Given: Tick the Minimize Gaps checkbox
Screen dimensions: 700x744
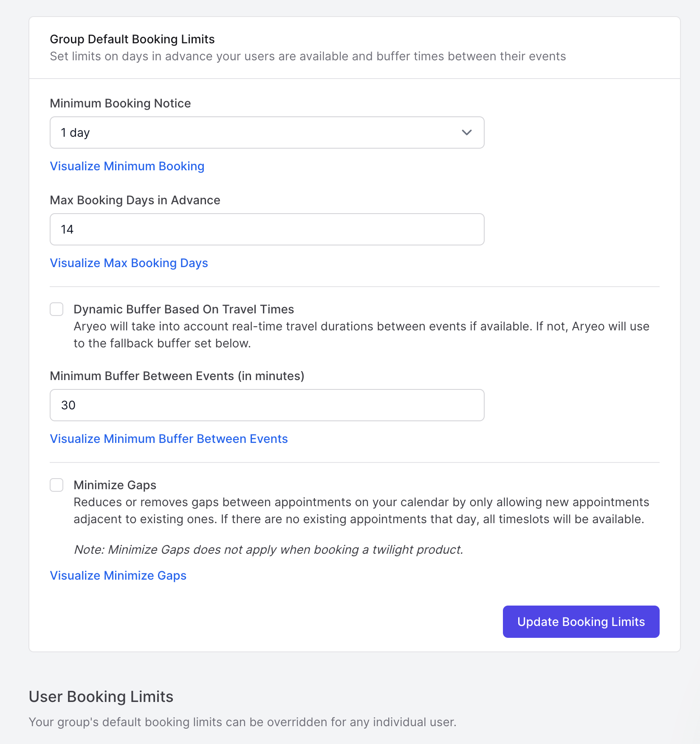Looking at the screenshot, I should [x=56, y=485].
